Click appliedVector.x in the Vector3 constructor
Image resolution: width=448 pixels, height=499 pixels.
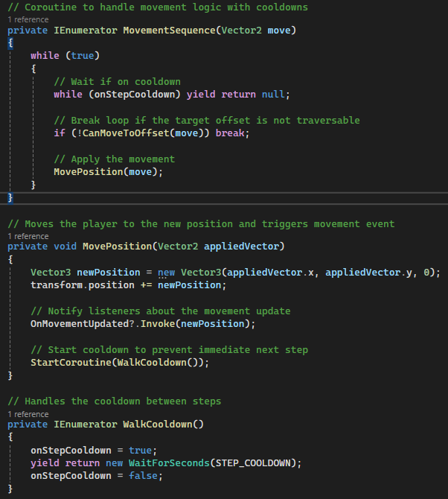[x=270, y=273]
